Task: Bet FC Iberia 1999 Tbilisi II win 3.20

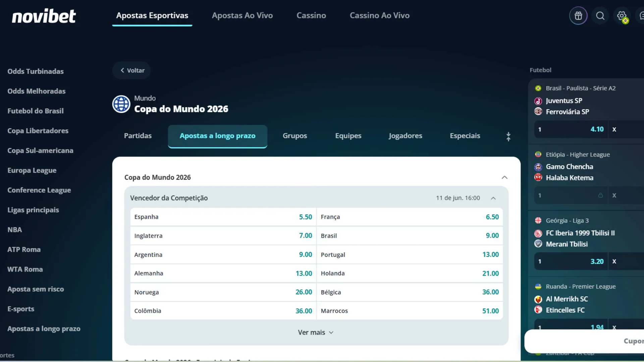Action: 571,261
